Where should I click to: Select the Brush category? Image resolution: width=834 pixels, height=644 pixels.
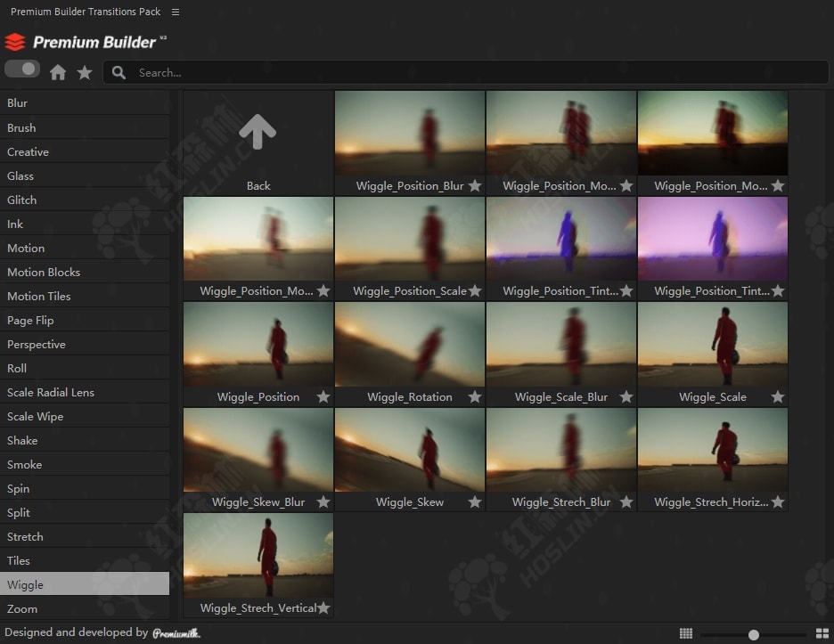point(85,127)
